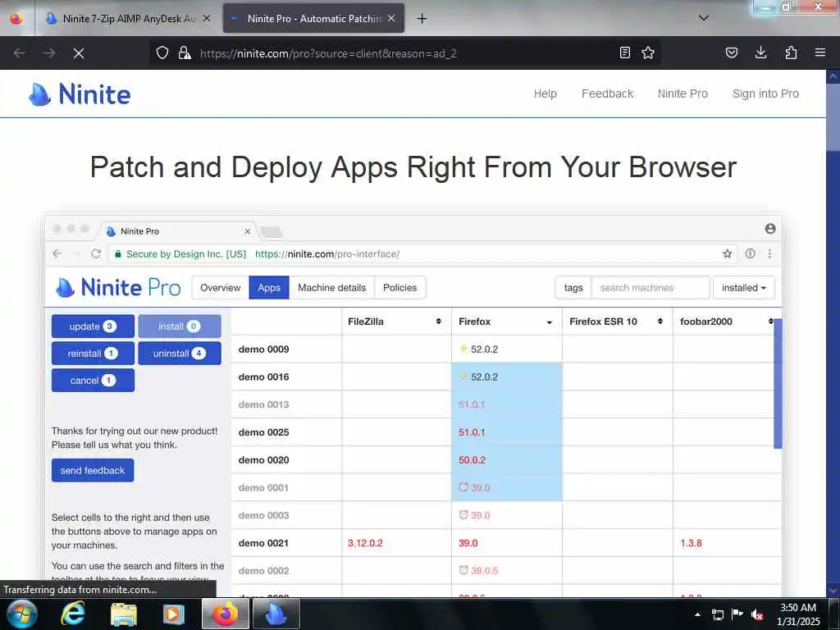Click the demo 0021 row label

click(263, 543)
